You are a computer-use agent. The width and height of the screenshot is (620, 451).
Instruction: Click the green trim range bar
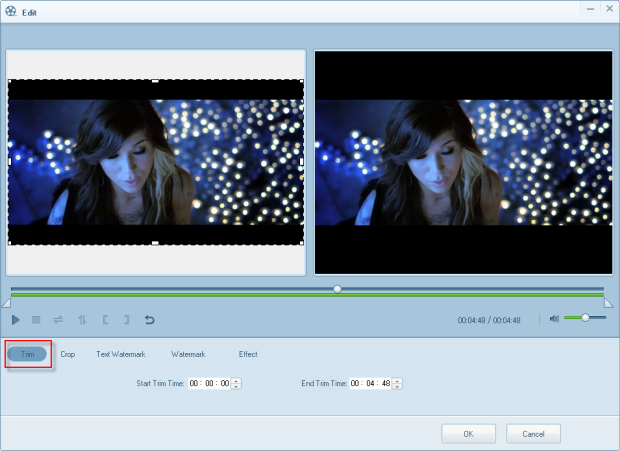tap(308, 295)
